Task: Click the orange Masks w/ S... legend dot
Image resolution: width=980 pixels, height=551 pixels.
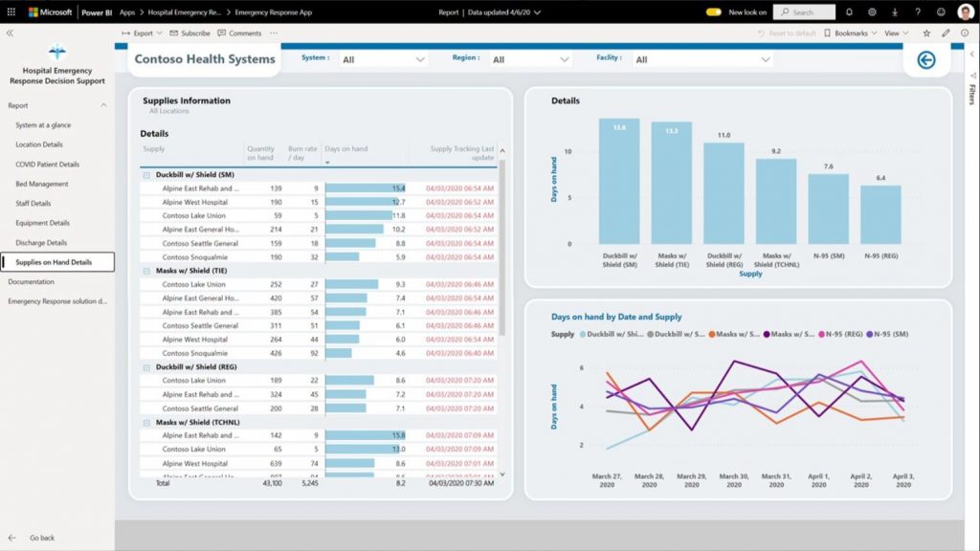Action: click(712, 334)
